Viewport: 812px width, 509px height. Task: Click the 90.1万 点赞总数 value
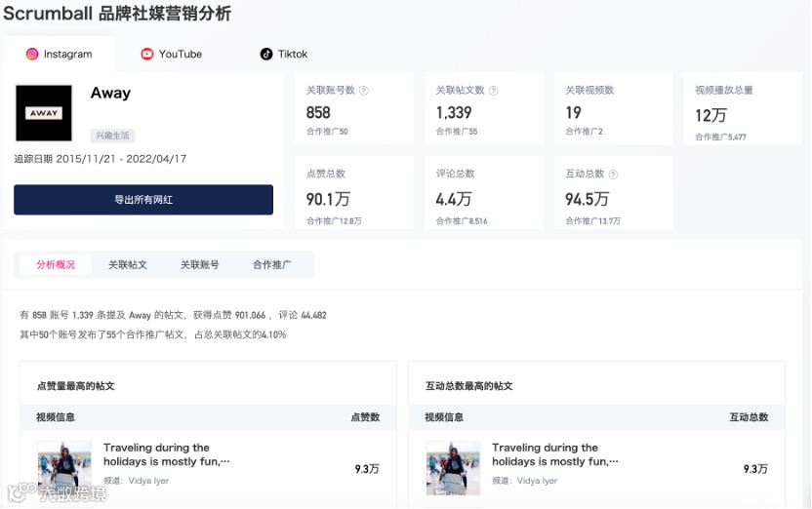[328, 199]
